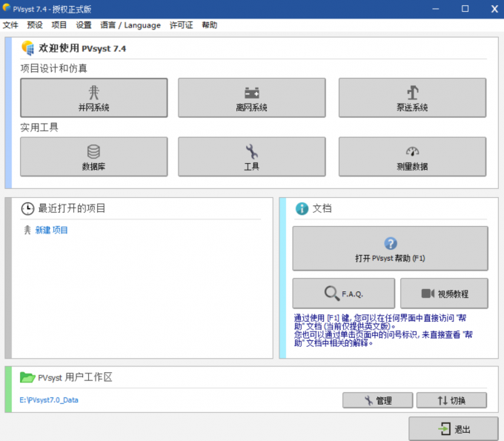Open workspace path E:\PVsyst7.0_Data link
Screen dimensions: 504x441
pos(49,400)
